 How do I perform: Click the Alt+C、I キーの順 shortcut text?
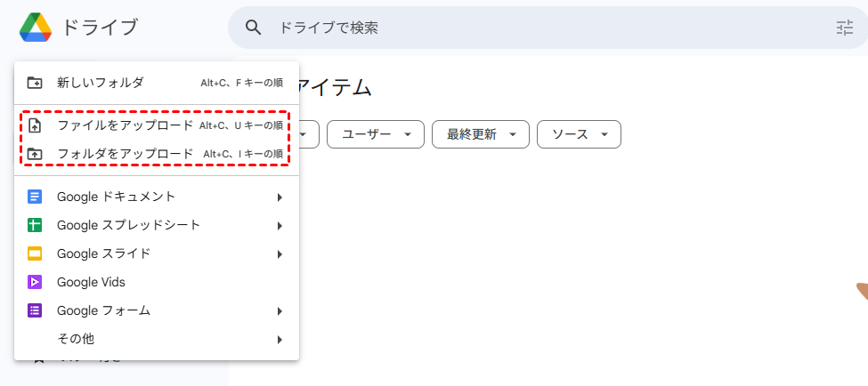pyautogui.click(x=244, y=154)
